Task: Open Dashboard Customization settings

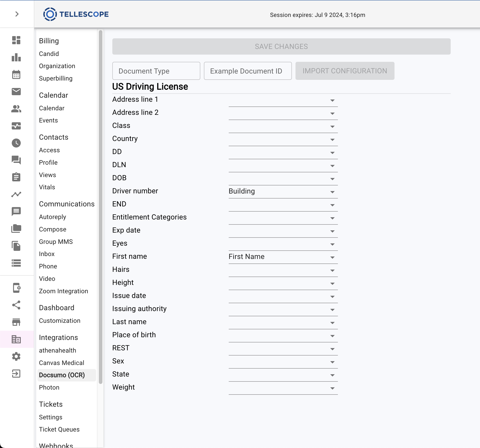Action: pyautogui.click(x=60, y=321)
